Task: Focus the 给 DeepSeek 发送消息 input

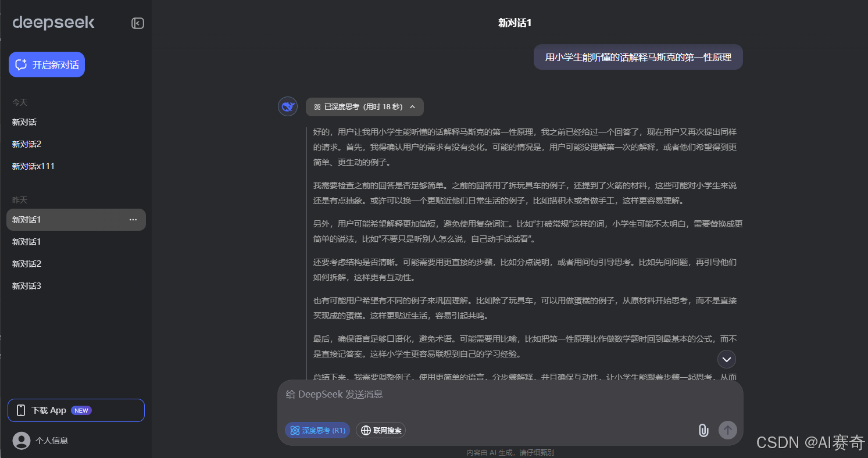Action: pos(510,395)
